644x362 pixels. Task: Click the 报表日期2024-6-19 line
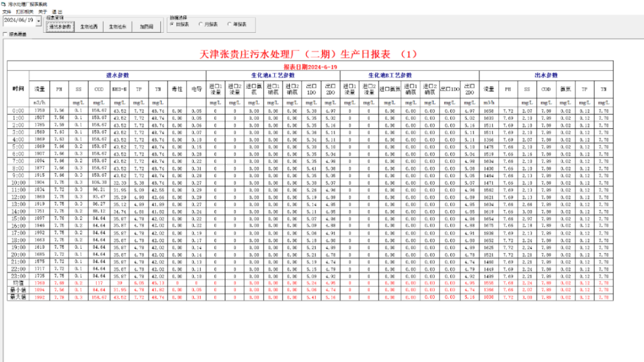click(310, 67)
